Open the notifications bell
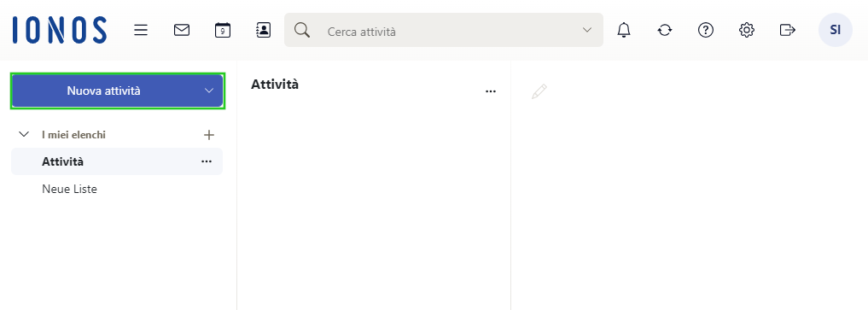The image size is (868, 310). [624, 30]
